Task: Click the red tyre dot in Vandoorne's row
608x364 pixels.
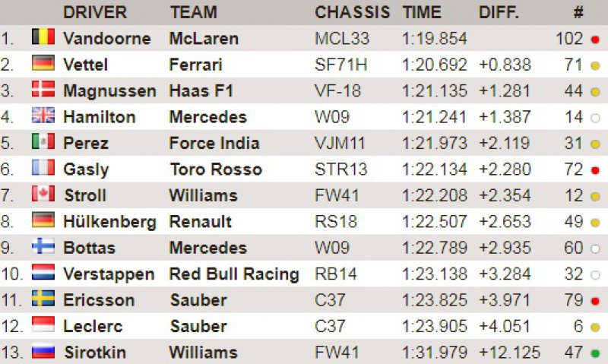Action: tap(594, 39)
